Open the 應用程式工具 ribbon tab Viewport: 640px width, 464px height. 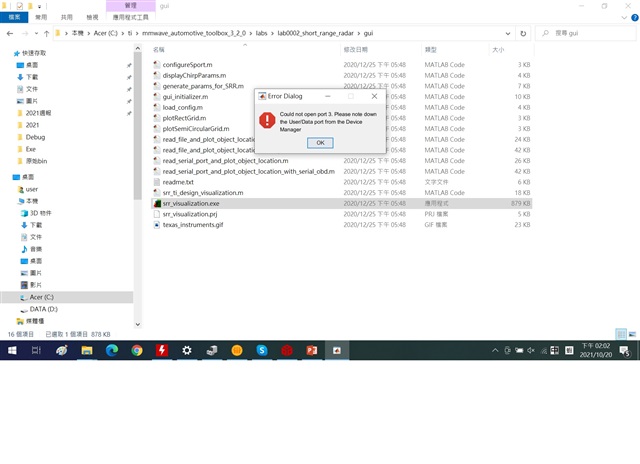tap(131, 17)
